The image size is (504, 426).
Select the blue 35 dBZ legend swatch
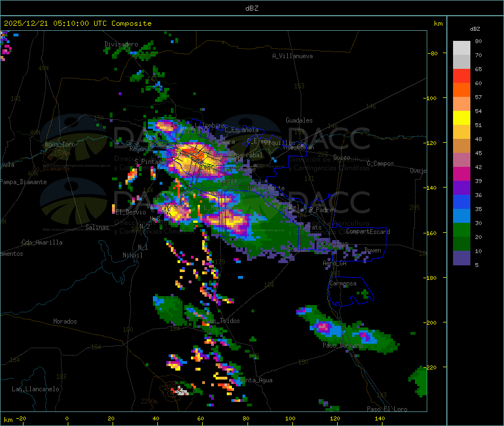pyautogui.click(x=461, y=202)
